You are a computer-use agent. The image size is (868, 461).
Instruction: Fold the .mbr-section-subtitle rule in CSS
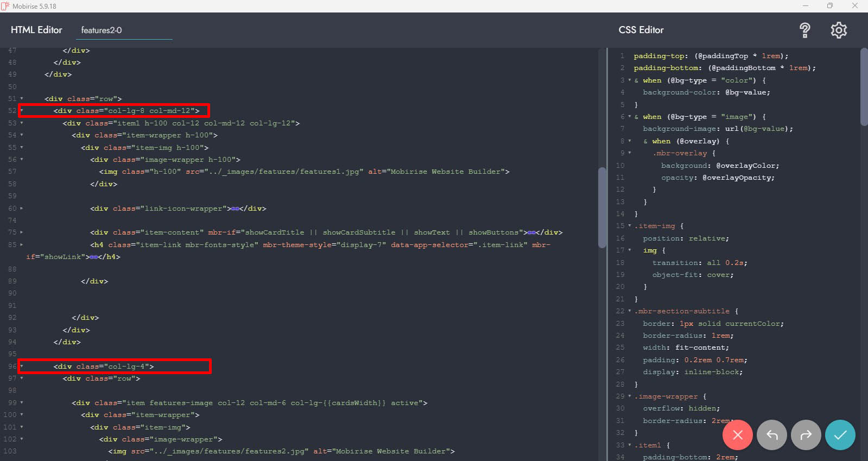630,311
